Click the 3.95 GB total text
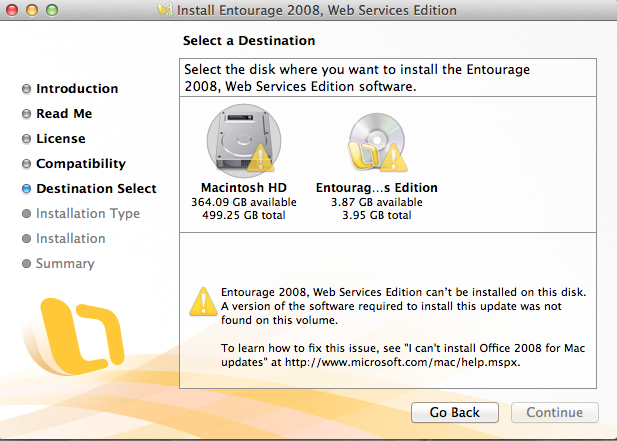Image resolution: width=617 pixels, height=441 pixels. [377, 215]
